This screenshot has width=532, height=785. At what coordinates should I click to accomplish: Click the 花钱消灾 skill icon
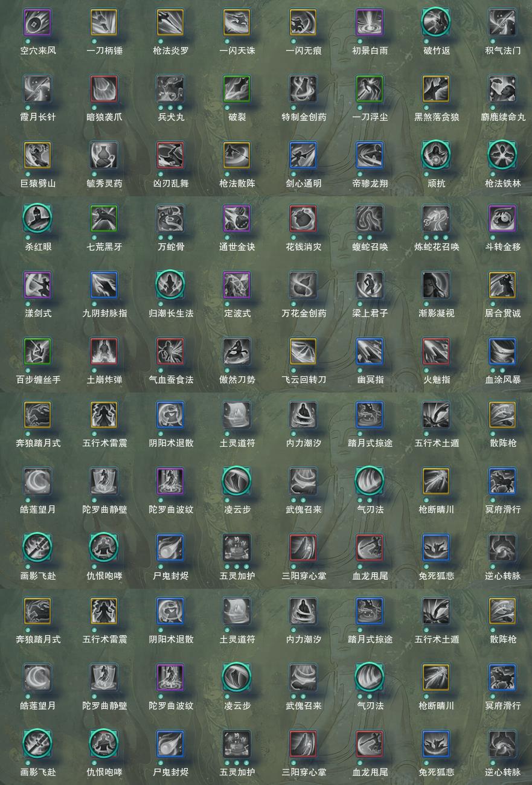pyautogui.click(x=303, y=219)
